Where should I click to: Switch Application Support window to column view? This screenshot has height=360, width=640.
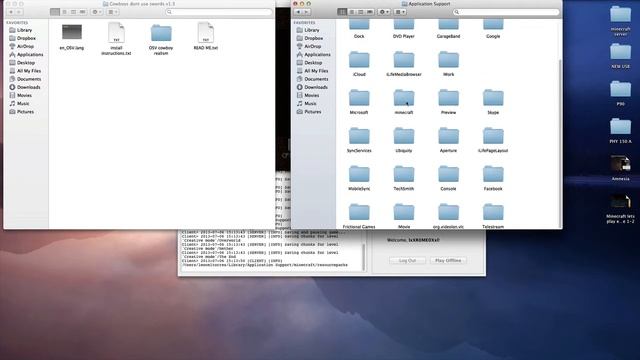tap(360, 12)
